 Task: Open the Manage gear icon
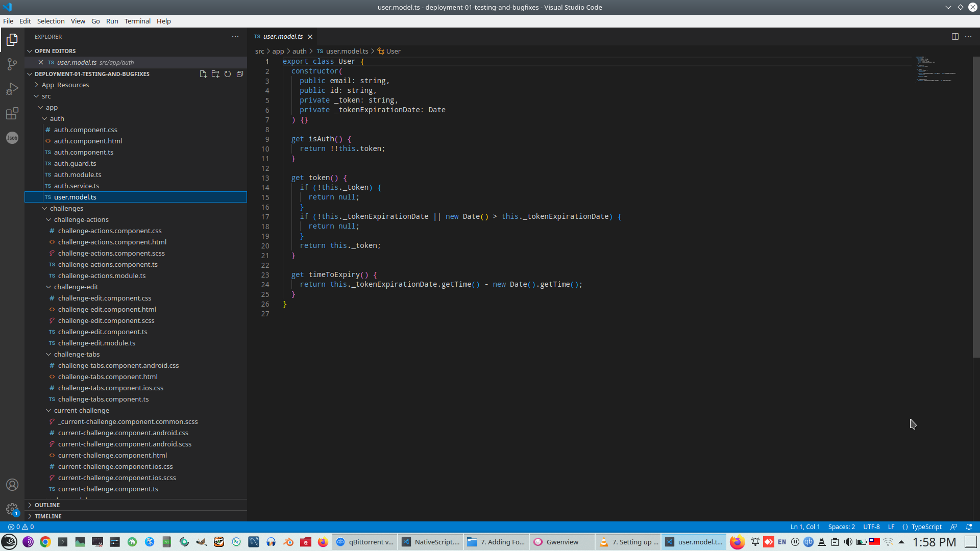click(x=12, y=509)
